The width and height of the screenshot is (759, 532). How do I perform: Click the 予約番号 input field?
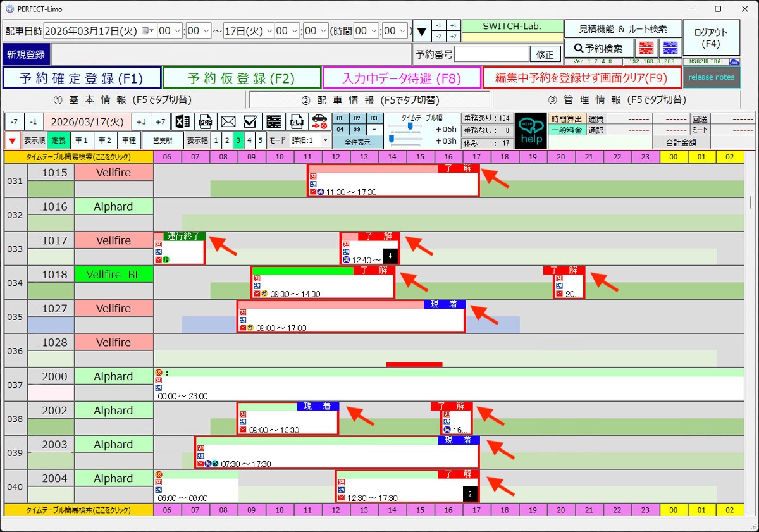491,54
